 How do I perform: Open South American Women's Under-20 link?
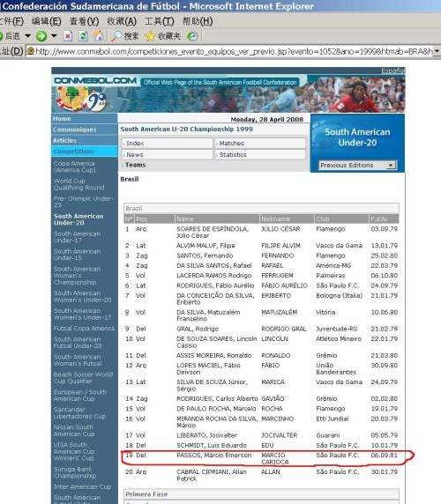82,296
